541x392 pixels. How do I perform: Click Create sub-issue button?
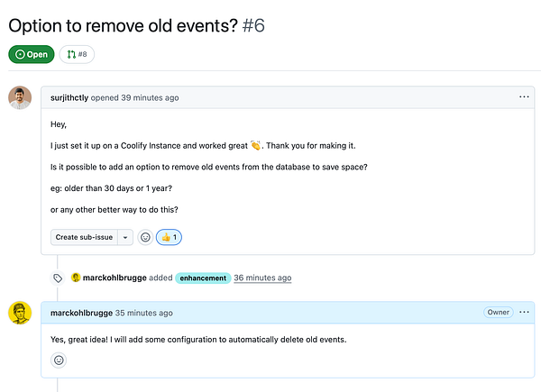click(84, 237)
